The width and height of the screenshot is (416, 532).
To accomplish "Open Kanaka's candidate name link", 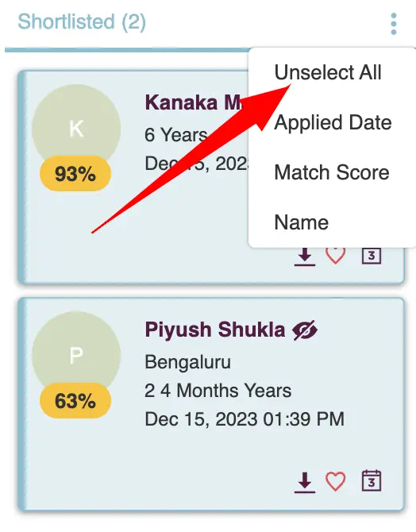I will (194, 102).
